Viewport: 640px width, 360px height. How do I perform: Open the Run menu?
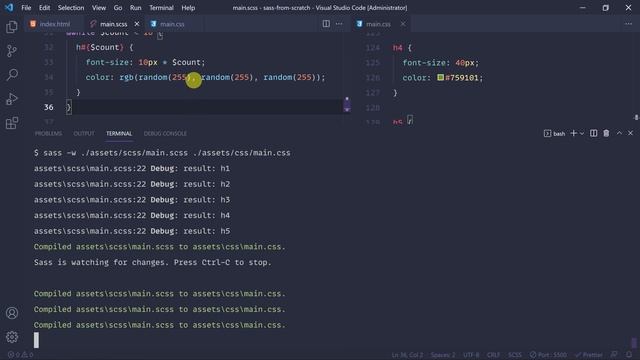pyautogui.click(x=136, y=8)
